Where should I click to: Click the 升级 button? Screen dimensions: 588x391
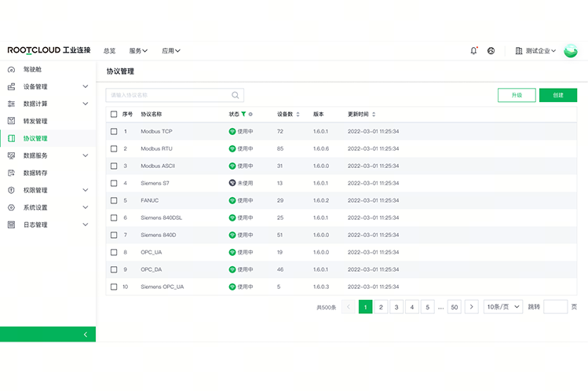517,95
